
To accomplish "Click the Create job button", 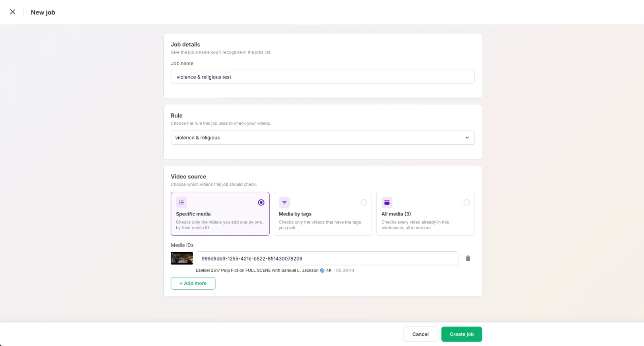I will click(462, 334).
